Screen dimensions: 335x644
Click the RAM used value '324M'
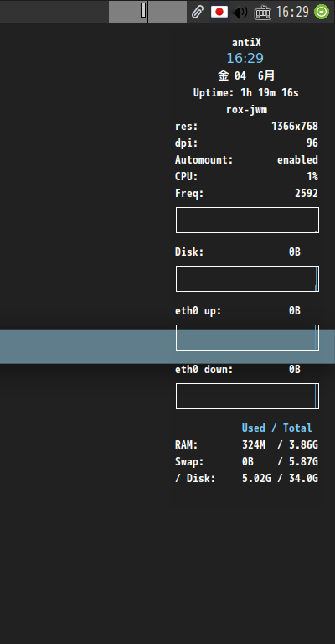[x=254, y=444]
